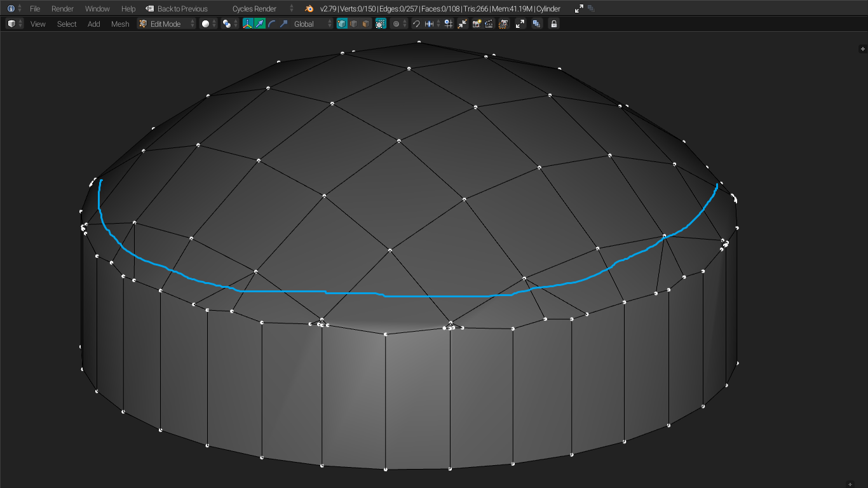Enable rotate manipulator arc
Image resolution: width=868 pixels, height=488 pixels.
coord(271,24)
